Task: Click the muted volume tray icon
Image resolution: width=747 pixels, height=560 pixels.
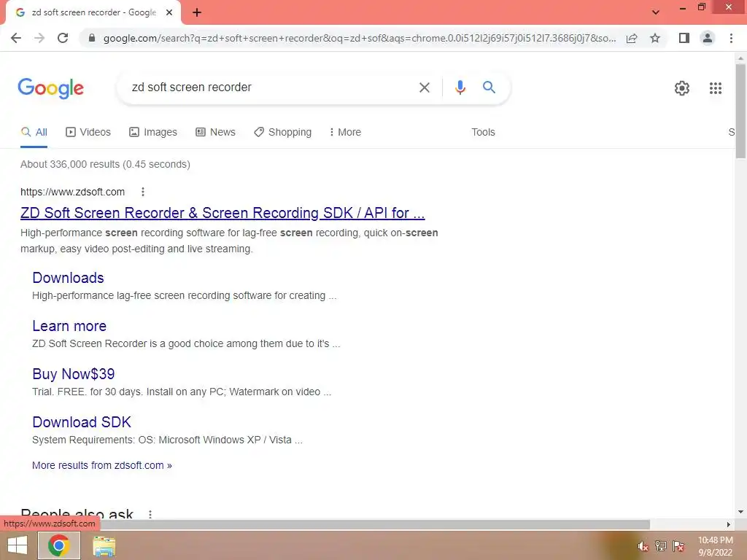Action: coord(643,546)
